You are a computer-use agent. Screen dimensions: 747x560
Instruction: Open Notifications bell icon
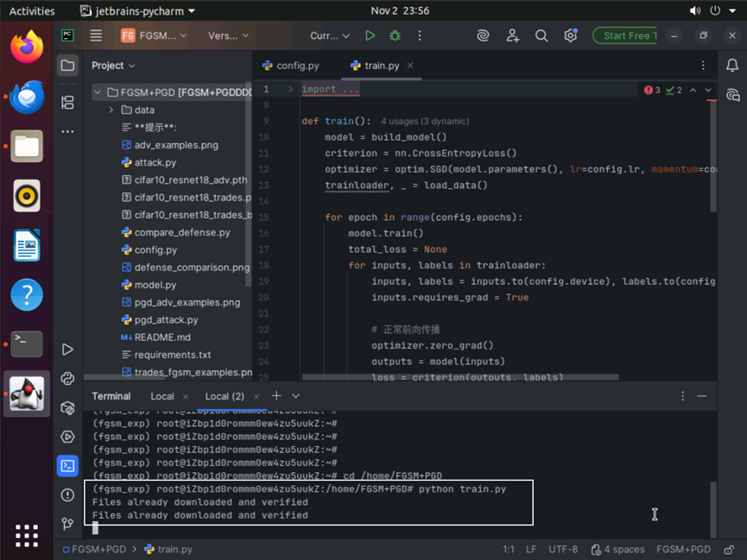732,66
